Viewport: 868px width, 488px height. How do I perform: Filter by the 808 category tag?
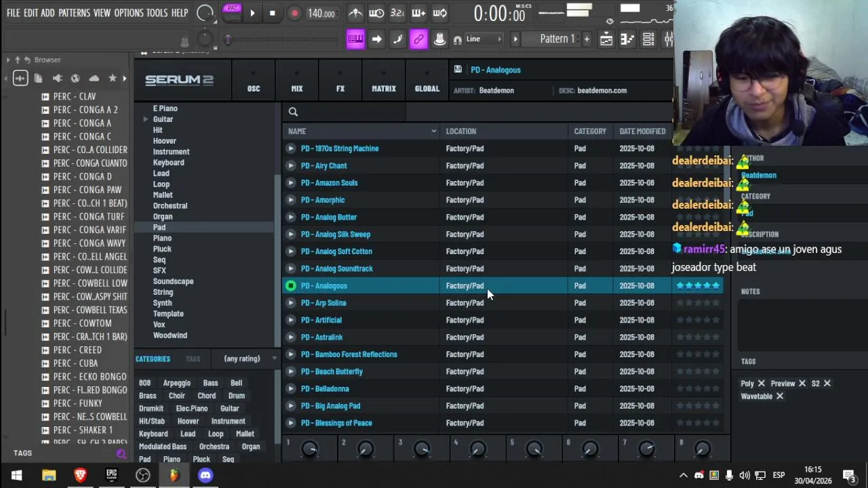coord(144,383)
